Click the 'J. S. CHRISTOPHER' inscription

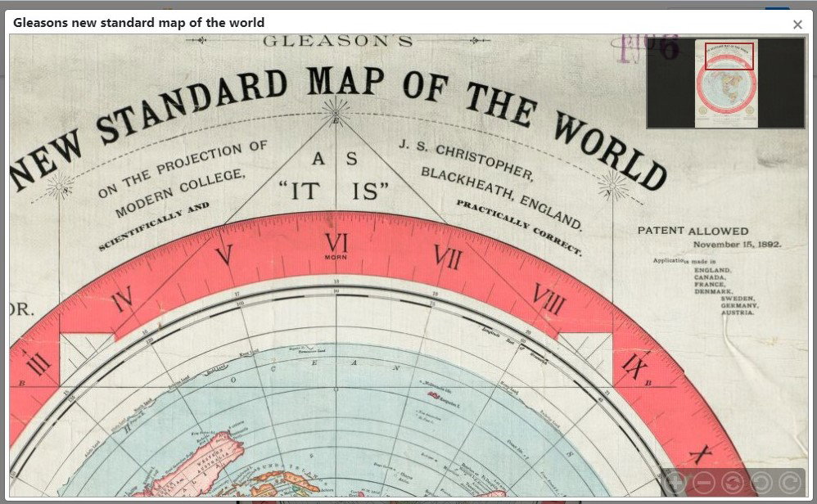pos(467,160)
